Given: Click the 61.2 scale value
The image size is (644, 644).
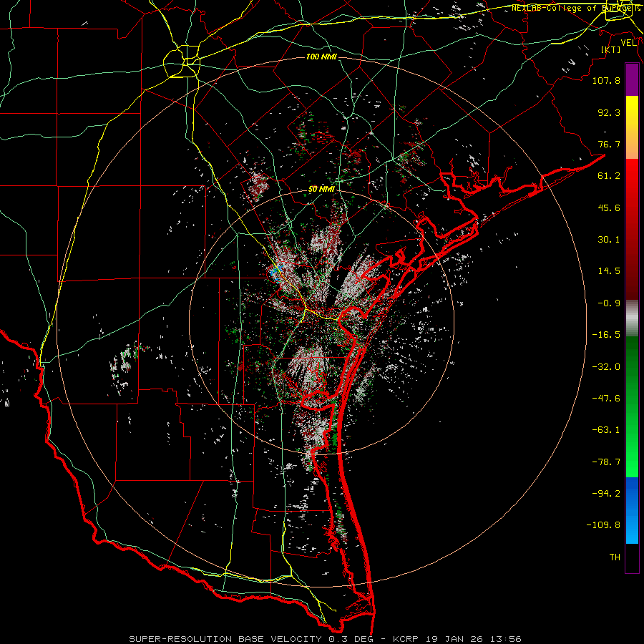Looking at the screenshot, I should [609, 176].
